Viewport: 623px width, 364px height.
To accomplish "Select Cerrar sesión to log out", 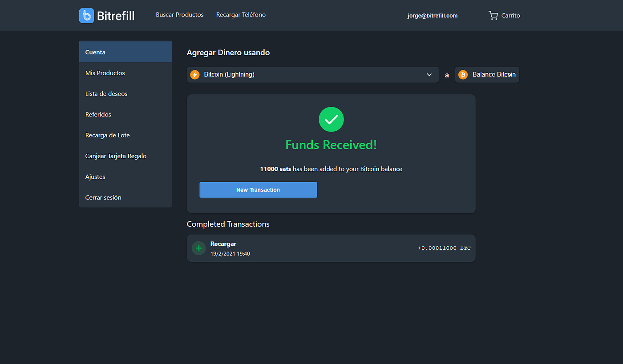I will click(x=103, y=197).
